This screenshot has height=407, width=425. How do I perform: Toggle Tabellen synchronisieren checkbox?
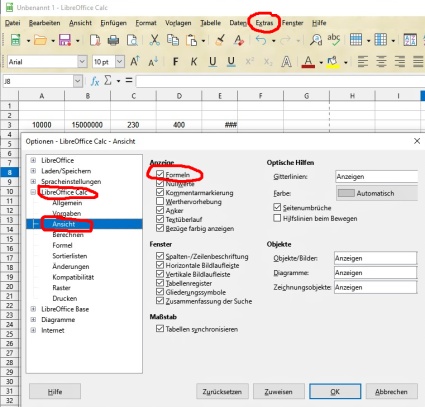pos(160,329)
